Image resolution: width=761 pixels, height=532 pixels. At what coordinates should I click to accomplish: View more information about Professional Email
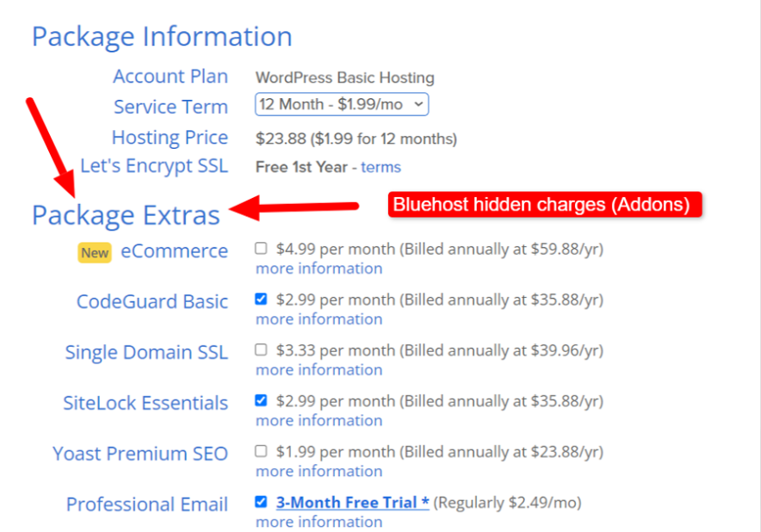tap(319, 522)
